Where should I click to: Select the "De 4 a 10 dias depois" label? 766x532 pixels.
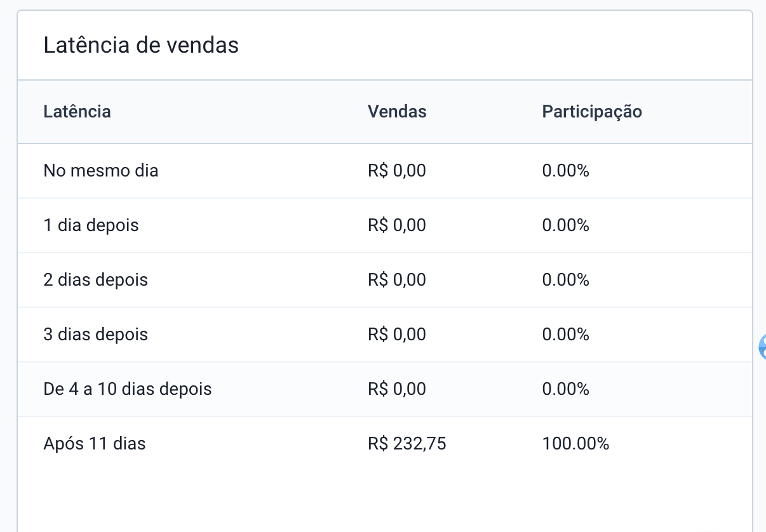(x=128, y=389)
